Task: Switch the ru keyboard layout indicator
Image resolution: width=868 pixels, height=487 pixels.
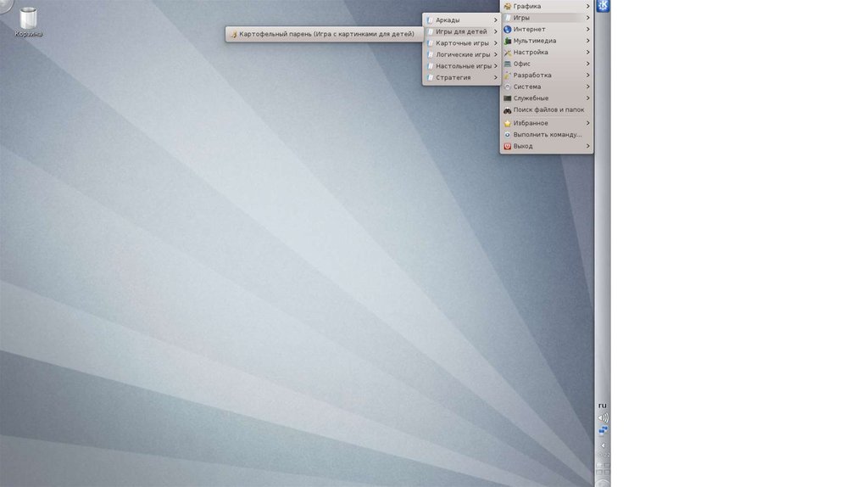Action: [x=603, y=405]
